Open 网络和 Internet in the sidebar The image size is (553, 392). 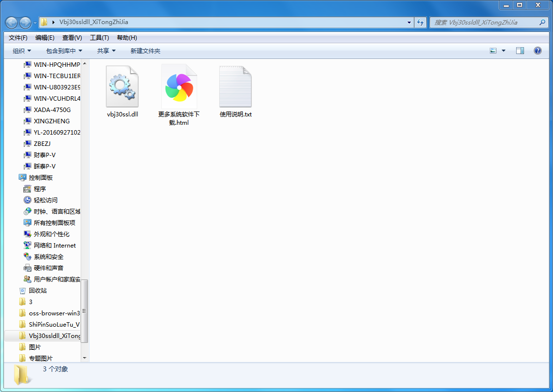coord(50,245)
